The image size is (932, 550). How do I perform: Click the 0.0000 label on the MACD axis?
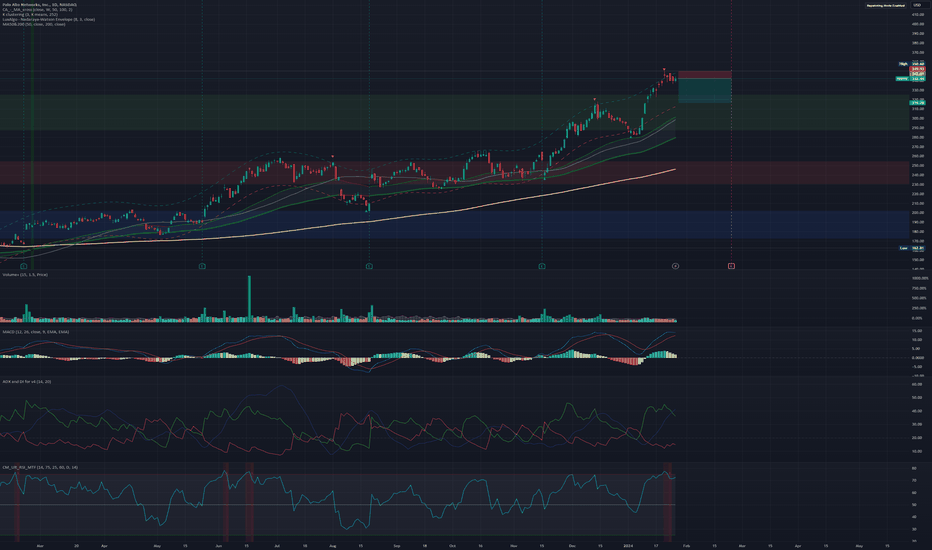coord(918,358)
